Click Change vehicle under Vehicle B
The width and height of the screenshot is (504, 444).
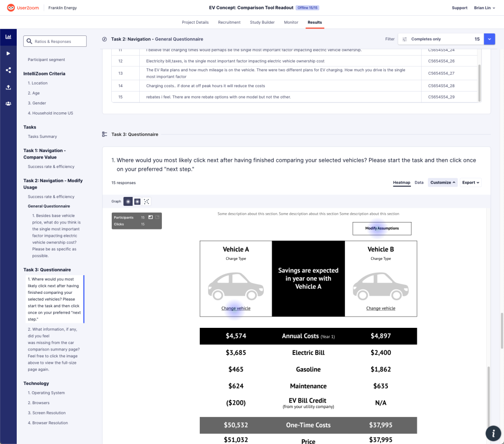(380, 308)
